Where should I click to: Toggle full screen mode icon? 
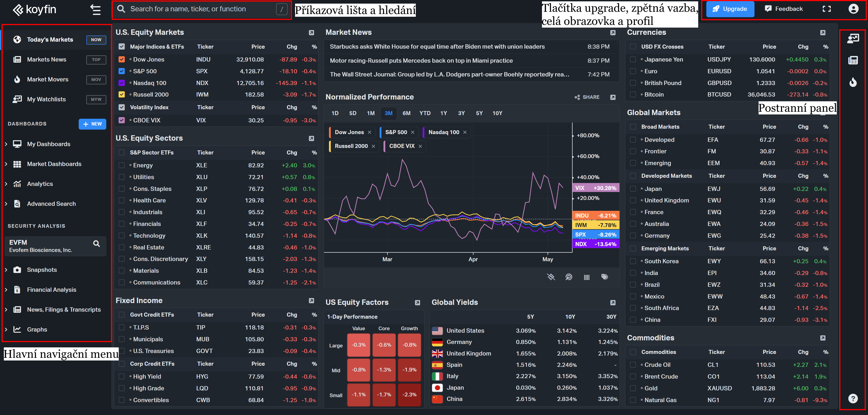pos(827,9)
